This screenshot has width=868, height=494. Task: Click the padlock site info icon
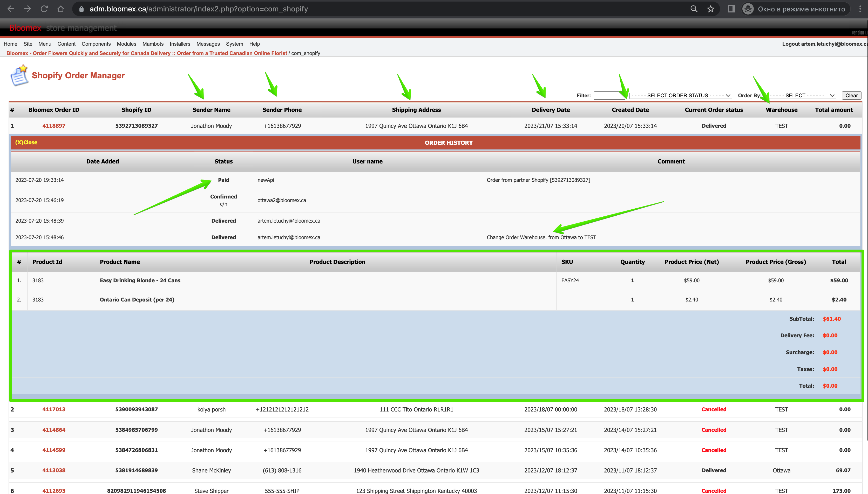(82, 9)
